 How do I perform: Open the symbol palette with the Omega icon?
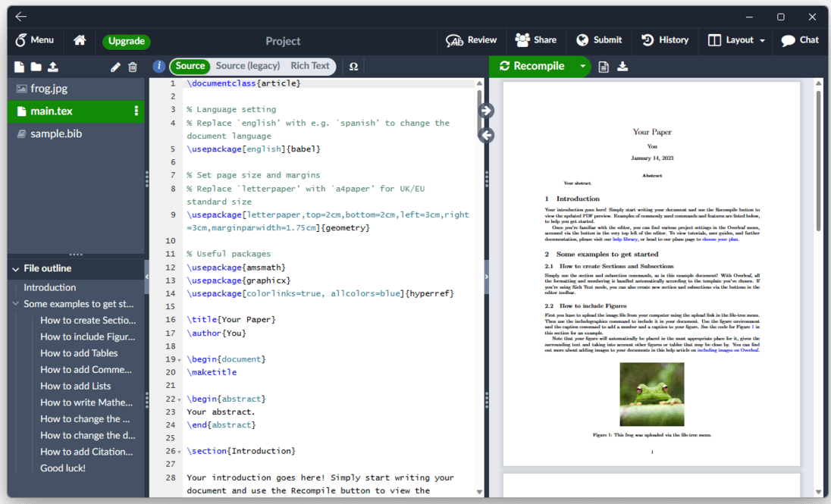point(353,67)
